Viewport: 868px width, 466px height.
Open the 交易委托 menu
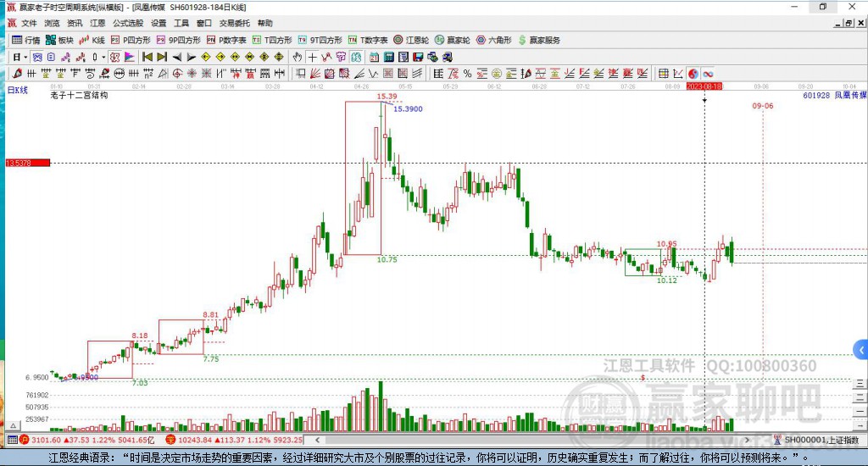coord(234,23)
